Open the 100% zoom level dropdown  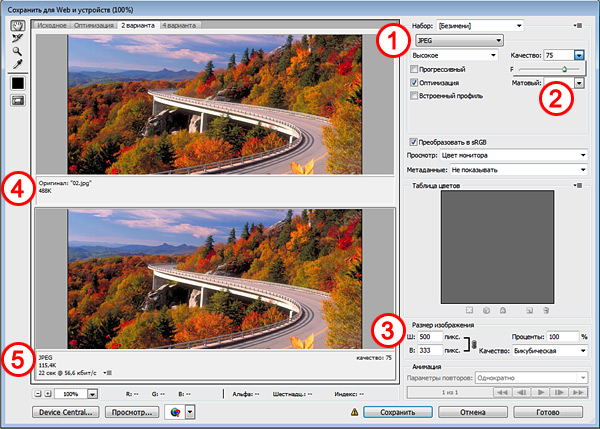click(x=93, y=394)
